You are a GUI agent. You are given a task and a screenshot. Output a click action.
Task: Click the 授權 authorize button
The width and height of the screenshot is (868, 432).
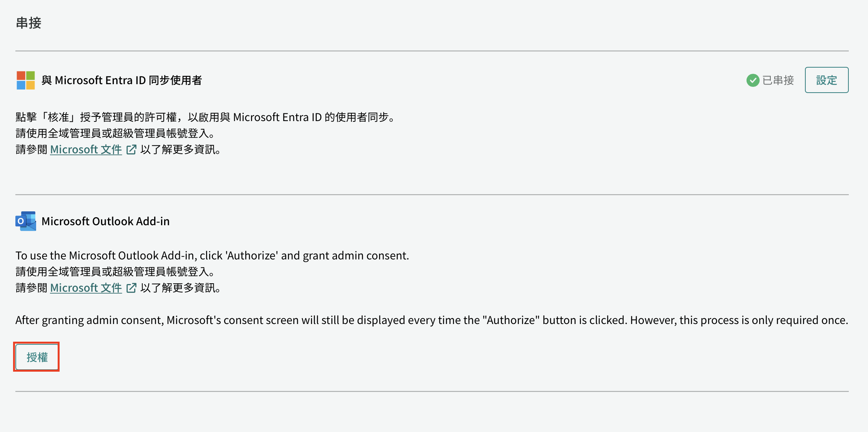click(37, 357)
